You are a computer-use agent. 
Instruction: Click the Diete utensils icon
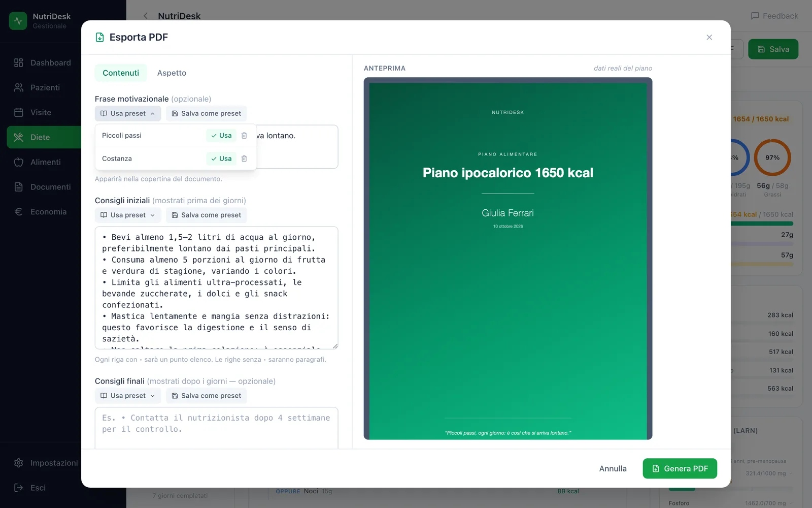[x=19, y=137]
